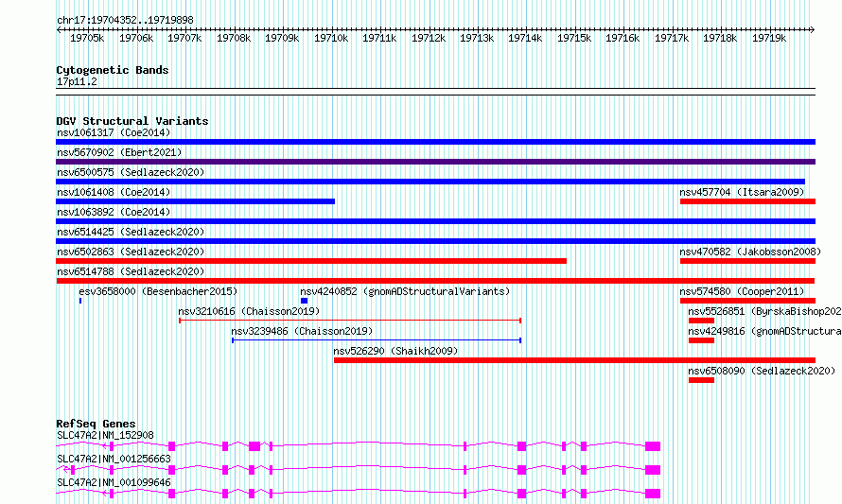Open nsv4249816 gnomAD label
Image resolution: width=842 pixels, height=504 pixels.
pos(764,331)
